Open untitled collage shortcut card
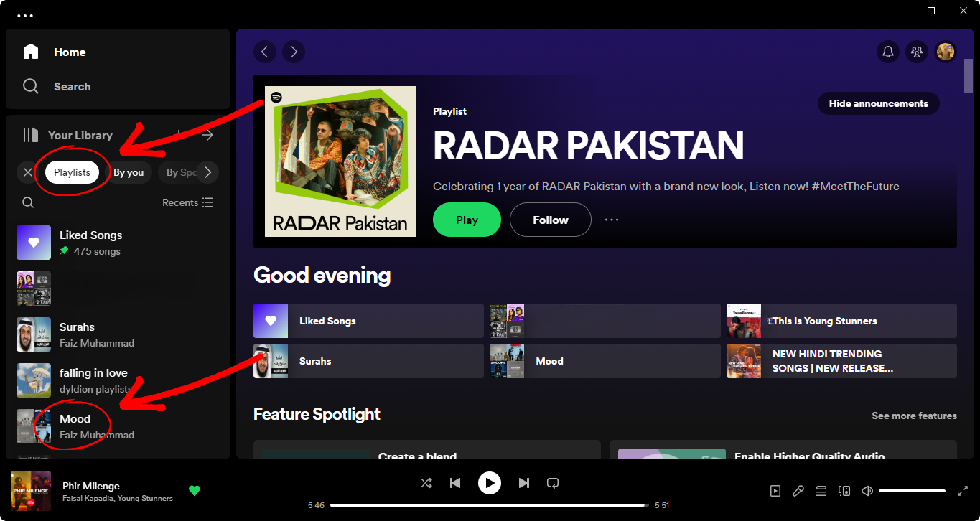Image resolution: width=980 pixels, height=521 pixels. 605,321
